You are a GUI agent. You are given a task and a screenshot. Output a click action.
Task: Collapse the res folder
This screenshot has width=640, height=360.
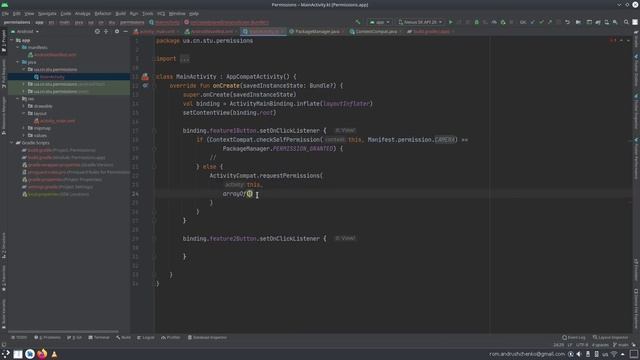[x=18, y=99]
